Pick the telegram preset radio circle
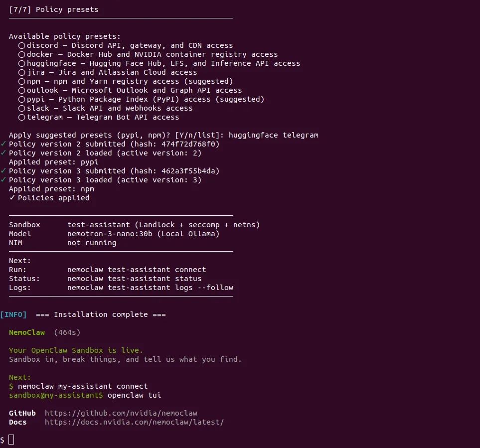 pyautogui.click(x=22, y=117)
